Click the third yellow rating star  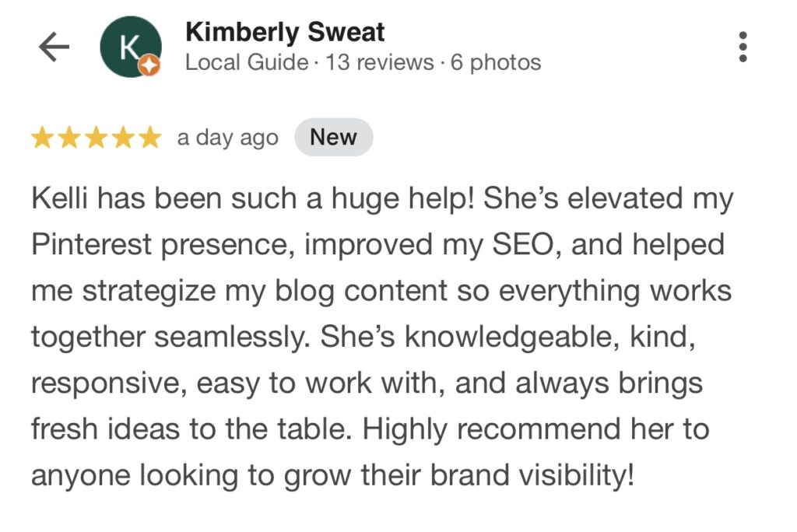coord(96,139)
